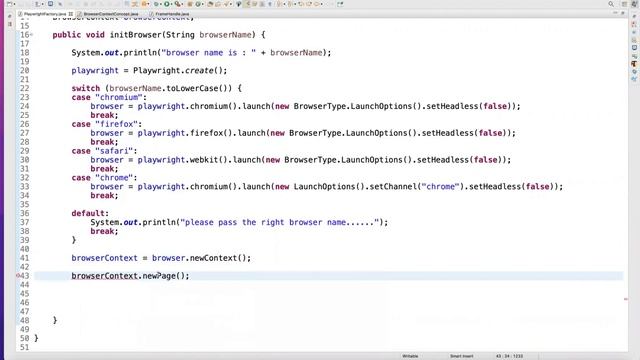Click the 'switch (browserName.toLowerCase())' line
Viewport: 640px width, 360px height.
coord(156,88)
